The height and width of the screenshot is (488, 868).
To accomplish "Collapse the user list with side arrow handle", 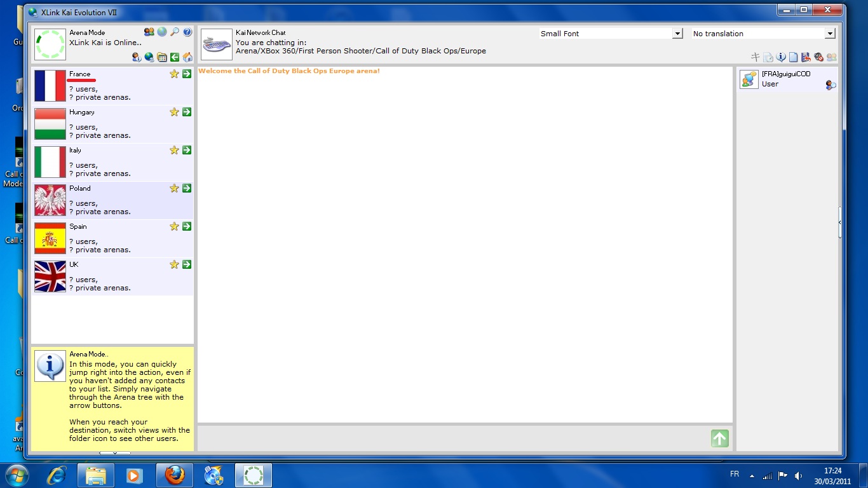I will [x=840, y=222].
